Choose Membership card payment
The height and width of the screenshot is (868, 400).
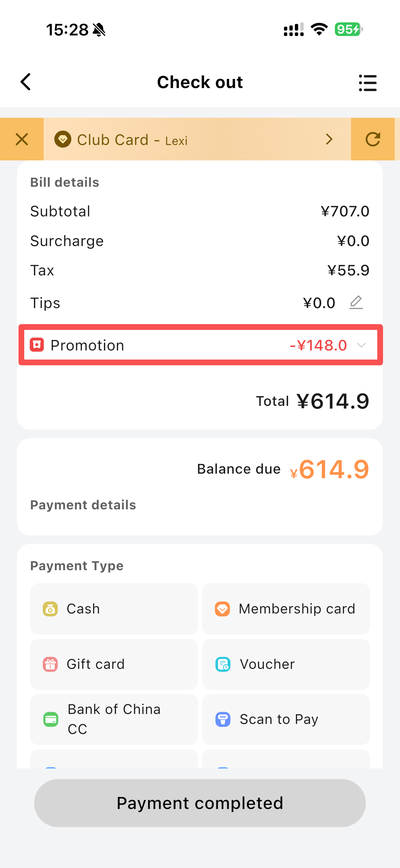click(x=286, y=609)
